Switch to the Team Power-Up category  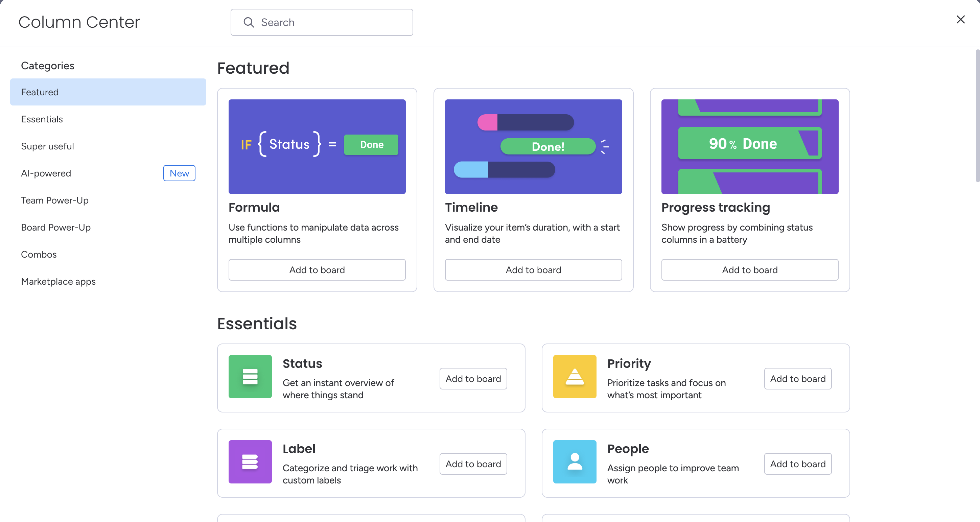click(x=55, y=200)
